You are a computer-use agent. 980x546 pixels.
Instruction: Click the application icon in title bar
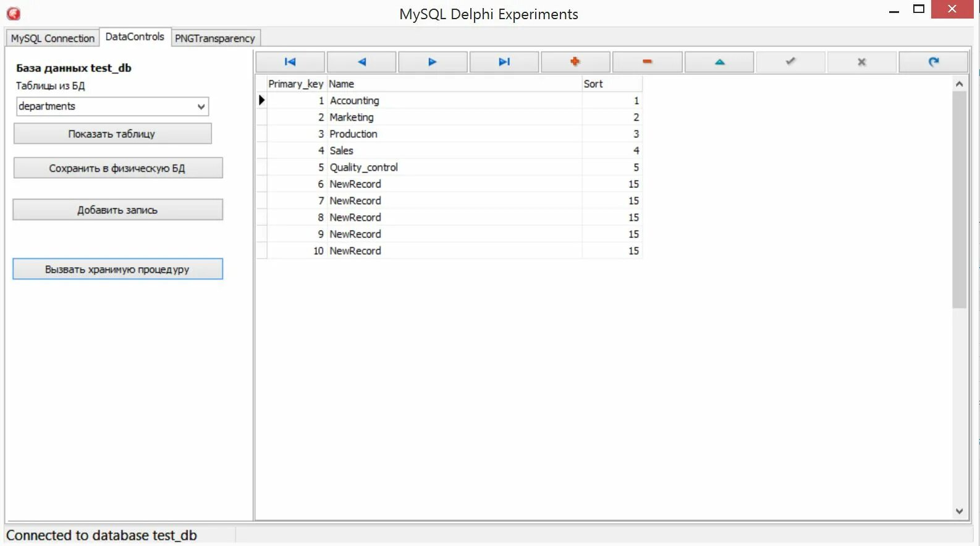pyautogui.click(x=13, y=13)
